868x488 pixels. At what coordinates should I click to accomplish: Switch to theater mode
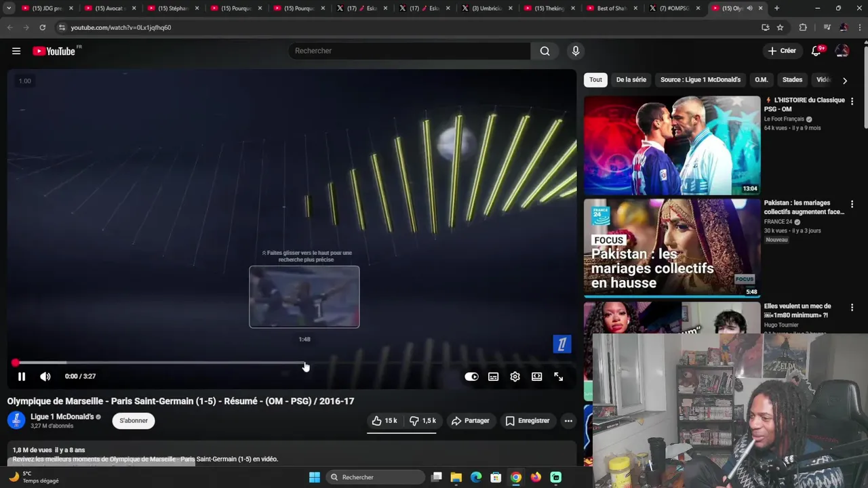[536, 376]
